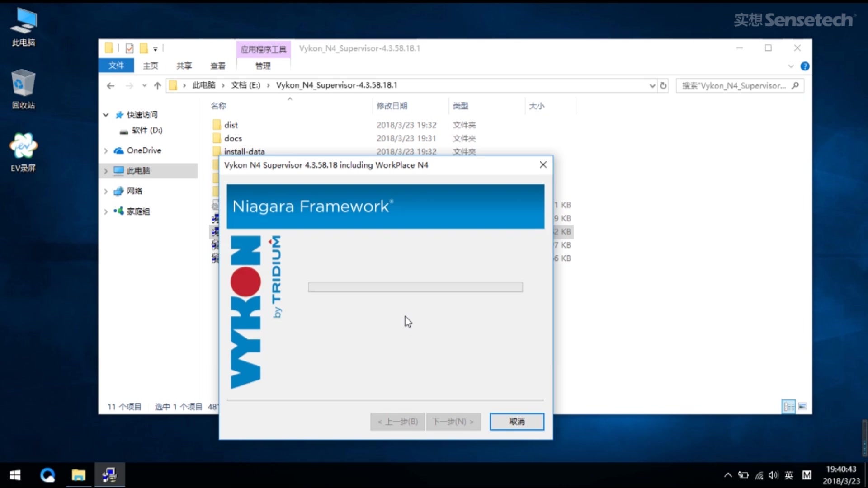Expand the OneDrive tree node
This screenshot has width=868, height=488.
point(106,150)
